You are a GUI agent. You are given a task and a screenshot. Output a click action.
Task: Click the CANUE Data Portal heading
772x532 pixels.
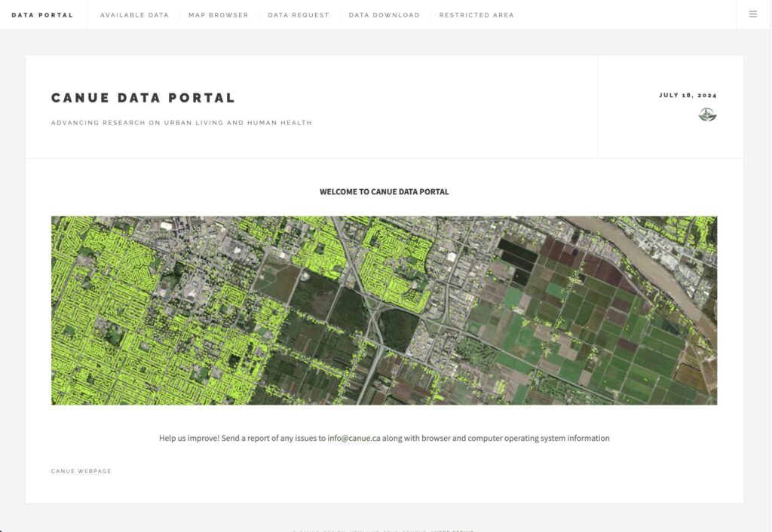pos(143,98)
